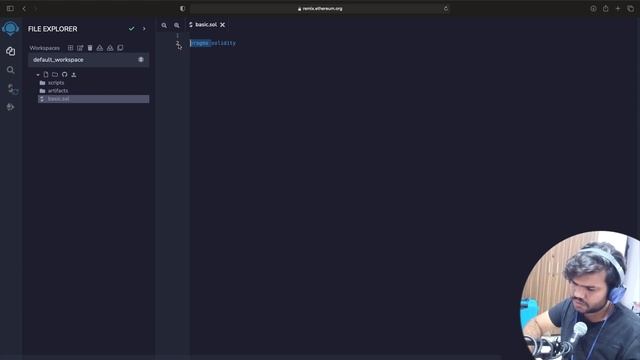Viewport: 640px width, 360px height.
Task: Go forward in the browser
Action: [36, 9]
